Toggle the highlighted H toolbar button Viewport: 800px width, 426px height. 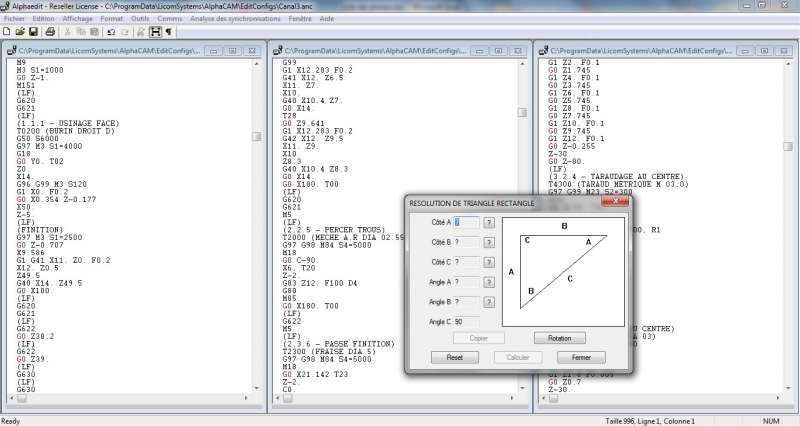(155, 32)
